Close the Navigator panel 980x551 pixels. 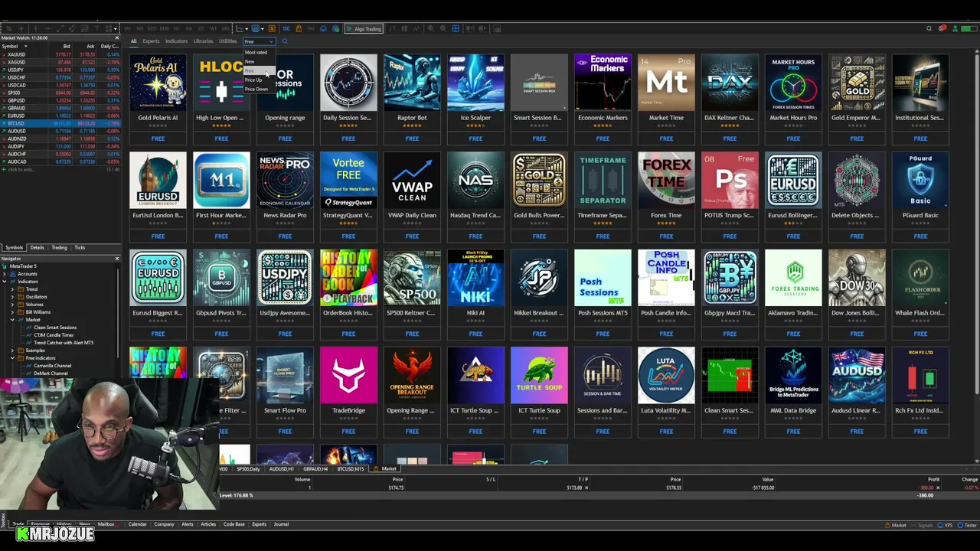(x=117, y=259)
